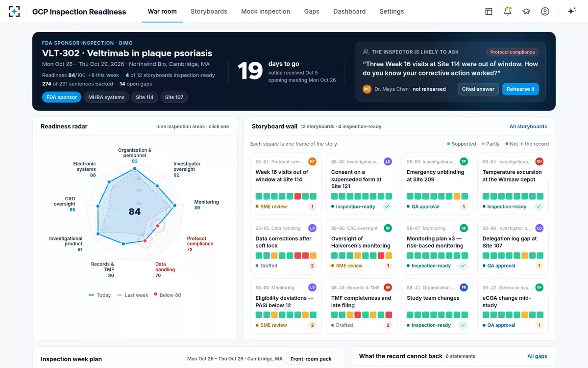
Task: Click the 'Cited answer' button
Action: point(478,89)
